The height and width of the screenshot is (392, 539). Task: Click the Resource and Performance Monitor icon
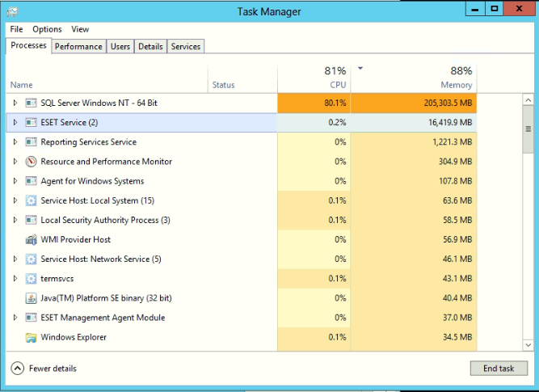[31, 162]
